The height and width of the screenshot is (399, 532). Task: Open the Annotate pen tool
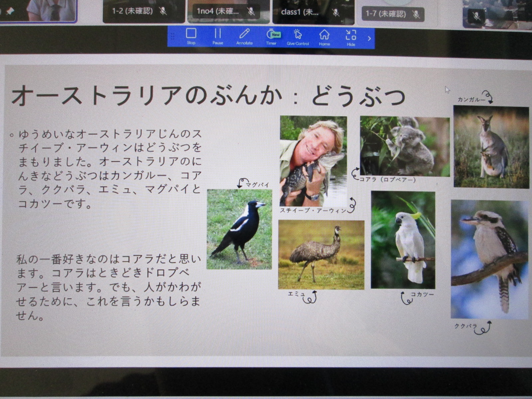[244, 36]
